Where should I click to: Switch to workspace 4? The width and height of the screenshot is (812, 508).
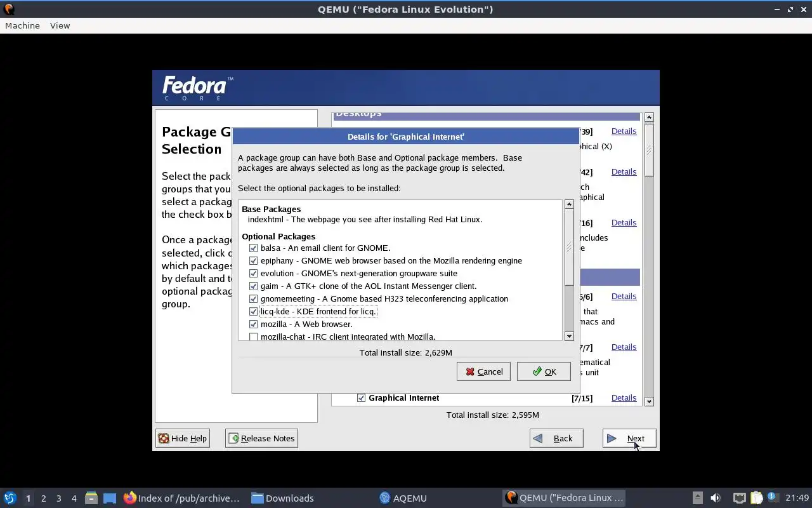[74, 498]
